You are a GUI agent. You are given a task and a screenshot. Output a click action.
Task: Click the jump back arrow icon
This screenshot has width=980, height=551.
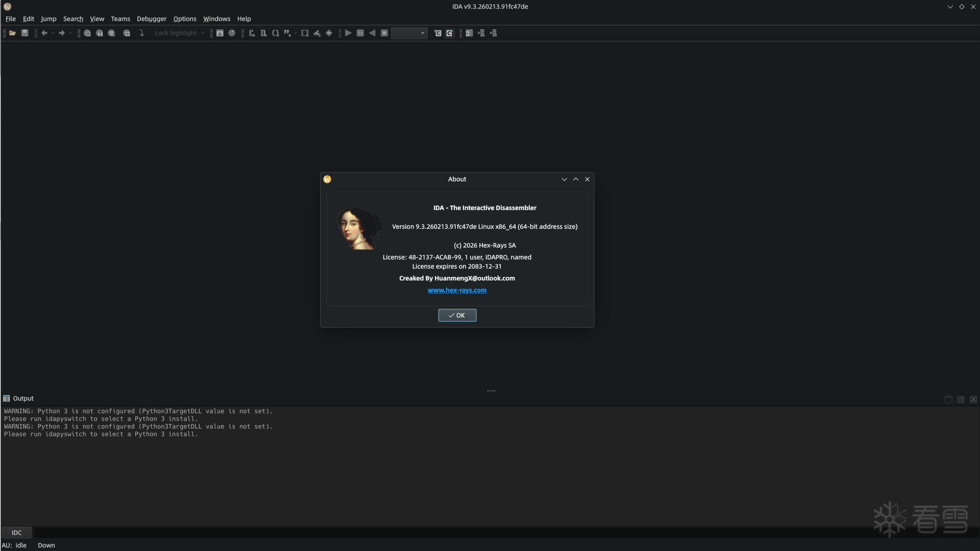pos(44,33)
